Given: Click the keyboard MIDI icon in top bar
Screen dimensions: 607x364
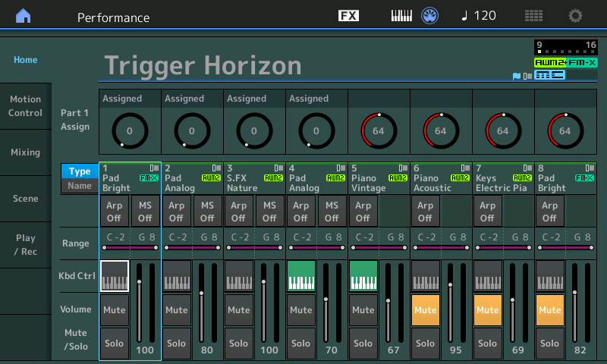Looking at the screenshot, I should pos(401,16).
